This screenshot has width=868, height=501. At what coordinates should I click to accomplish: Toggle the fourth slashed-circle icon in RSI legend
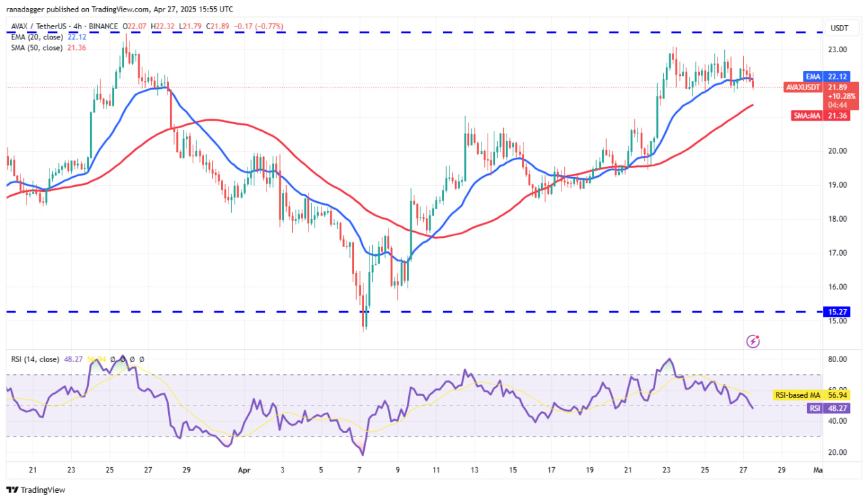pyautogui.click(x=141, y=359)
